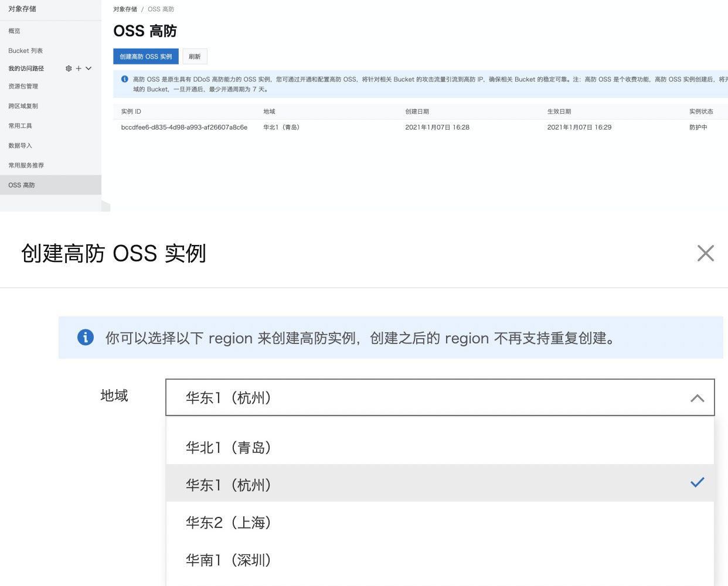Click the info icon in the dialog region notice
The height and width of the screenshot is (586, 728).
tap(86, 338)
